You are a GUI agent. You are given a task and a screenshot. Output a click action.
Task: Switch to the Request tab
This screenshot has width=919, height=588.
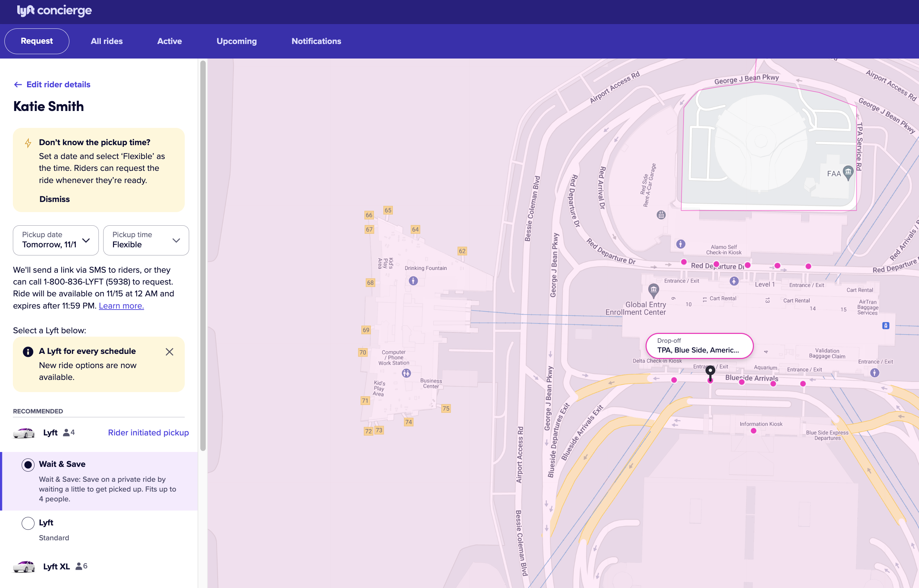coord(37,41)
